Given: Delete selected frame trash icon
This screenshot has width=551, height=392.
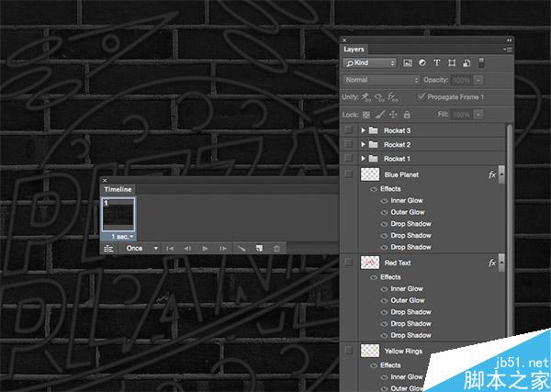Looking at the screenshot, I should coord(277,249).
